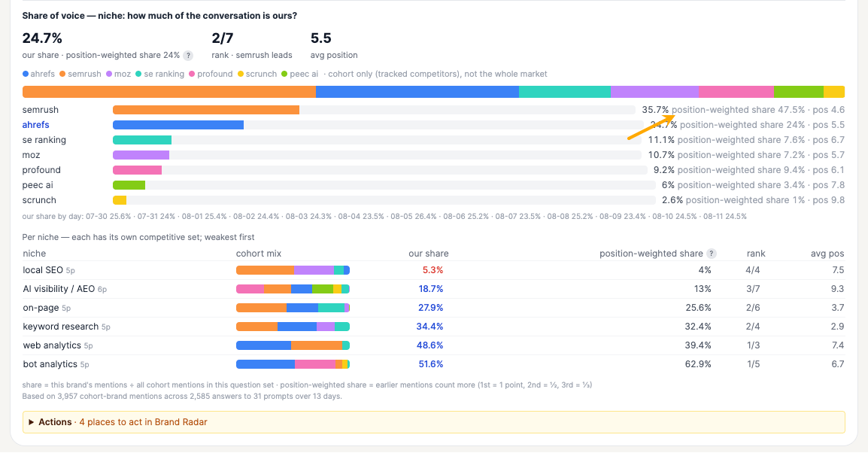This screenshot has width=868, height=453.
Task: Click blue ahrefs segment of top stacked bar
Action: point(417,92)
